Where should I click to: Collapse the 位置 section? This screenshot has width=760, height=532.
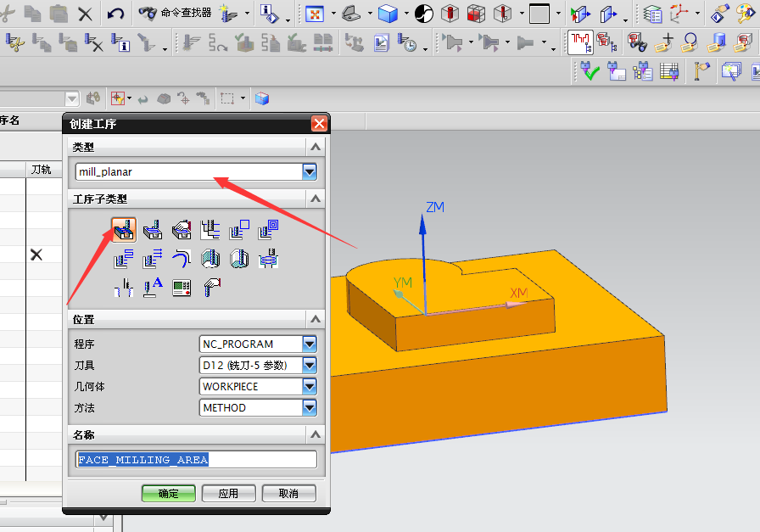316,319
